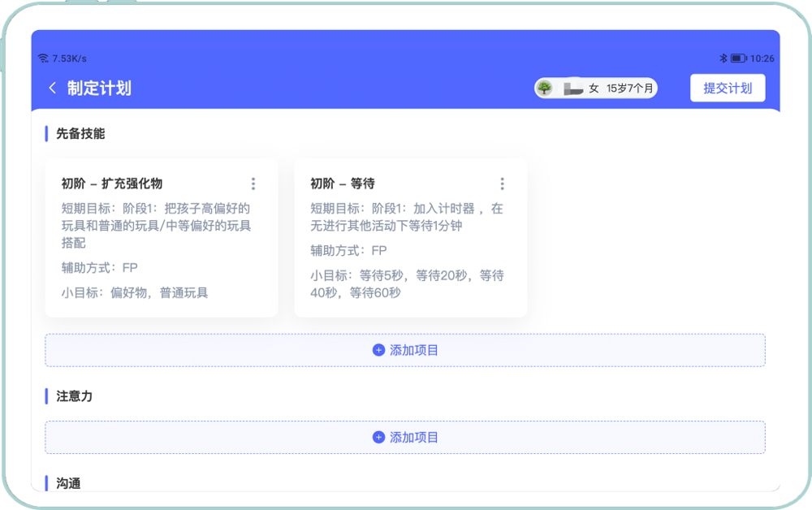The width and height of the screenshot is (812, 510).
Task: Go back using the left arrow icon
Action: pyautogui.click(x=53, y=89)
